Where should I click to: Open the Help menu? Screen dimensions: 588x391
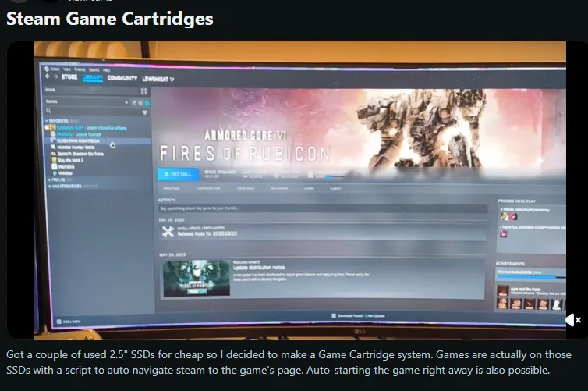(107, 70)
